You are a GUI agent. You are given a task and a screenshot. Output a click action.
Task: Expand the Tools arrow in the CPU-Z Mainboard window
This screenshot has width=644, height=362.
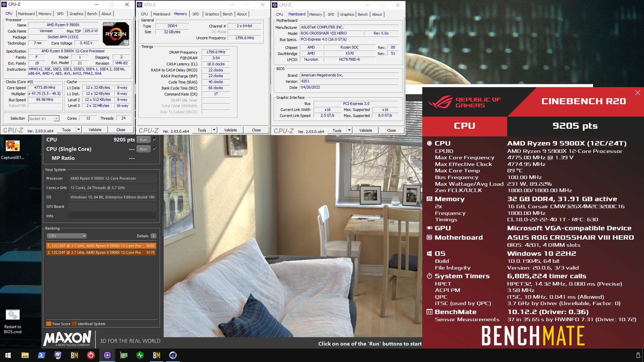click(x=350, y=130)
